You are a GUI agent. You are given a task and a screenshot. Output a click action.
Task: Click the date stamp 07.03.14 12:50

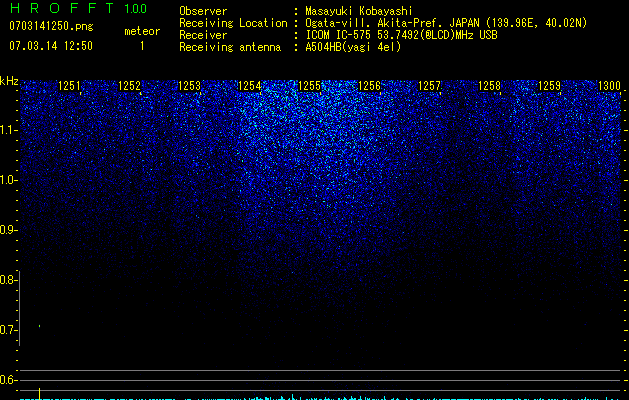pyautogui.click(x=51, y=46)
